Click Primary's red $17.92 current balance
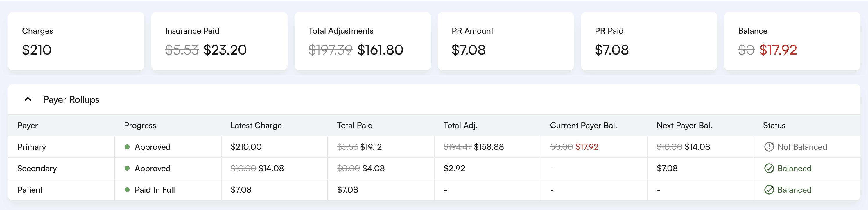 pos(587,147)
